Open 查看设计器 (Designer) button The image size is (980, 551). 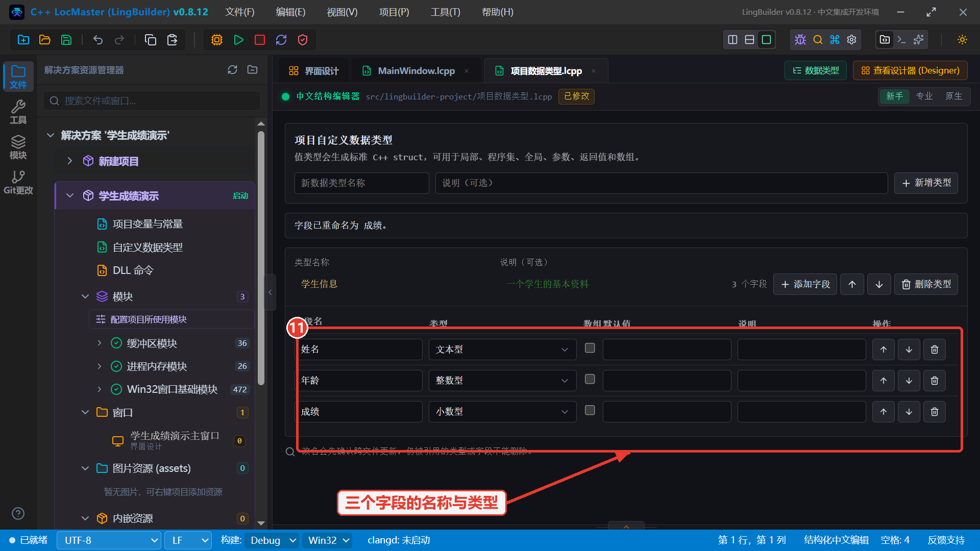click(910, 70)
